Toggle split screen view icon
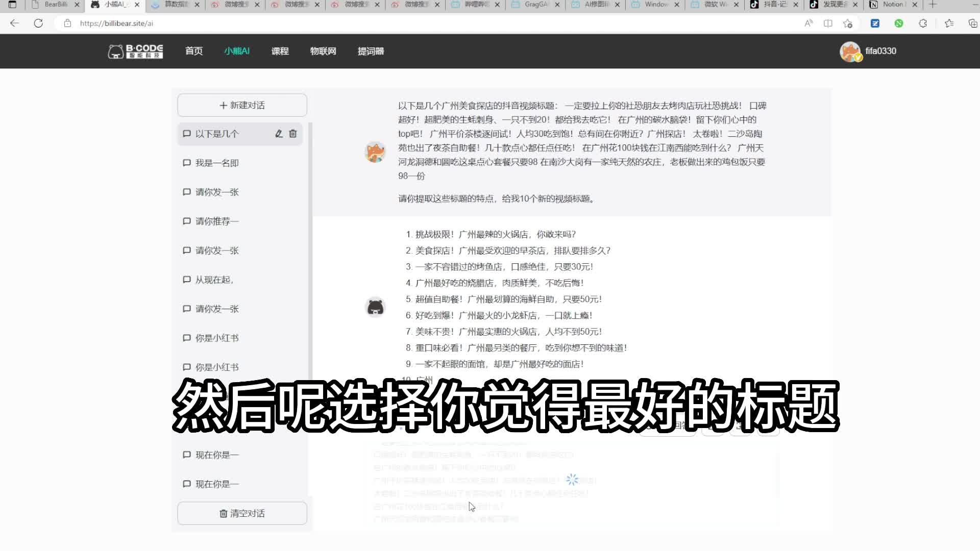 [828, 23]
